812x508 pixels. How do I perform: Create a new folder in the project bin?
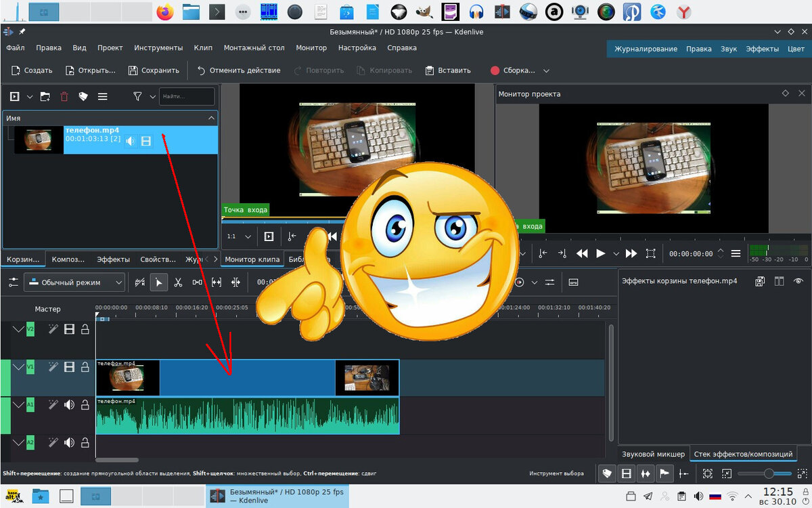tap(45, 97)
